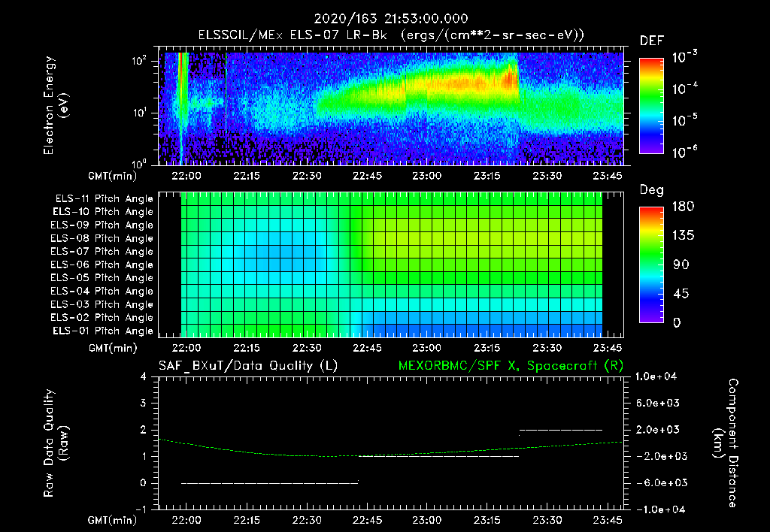Select the ELS-04 Pitch Angle row label
Image resolution: width=770 pixels, height=532 pixels.
click(x=102, y=291)
